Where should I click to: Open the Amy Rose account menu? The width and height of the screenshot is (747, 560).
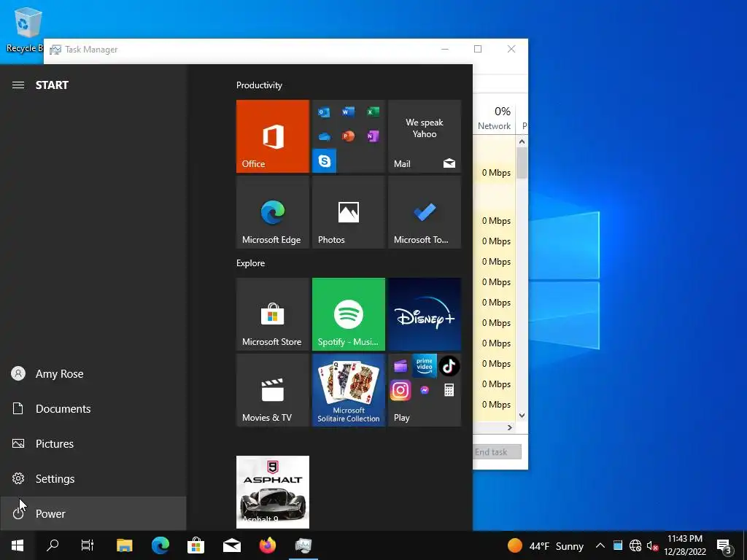(x=93, y=374)
